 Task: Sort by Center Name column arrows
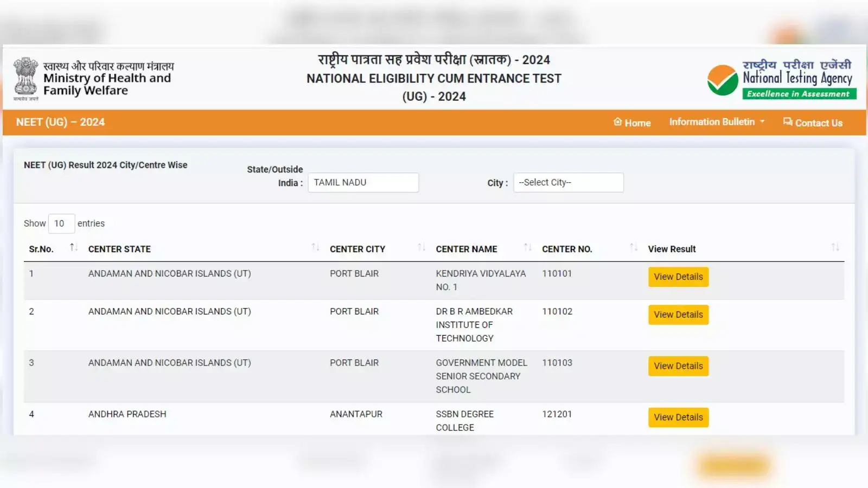527,248
